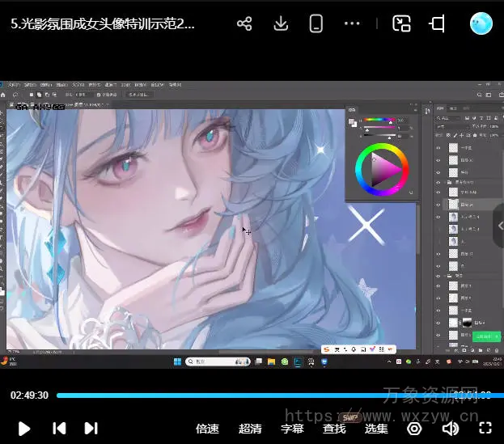Click the circular target icon beside volume
Screen dimensions: 504x444
pyautogui.click(x=414, y=429)
